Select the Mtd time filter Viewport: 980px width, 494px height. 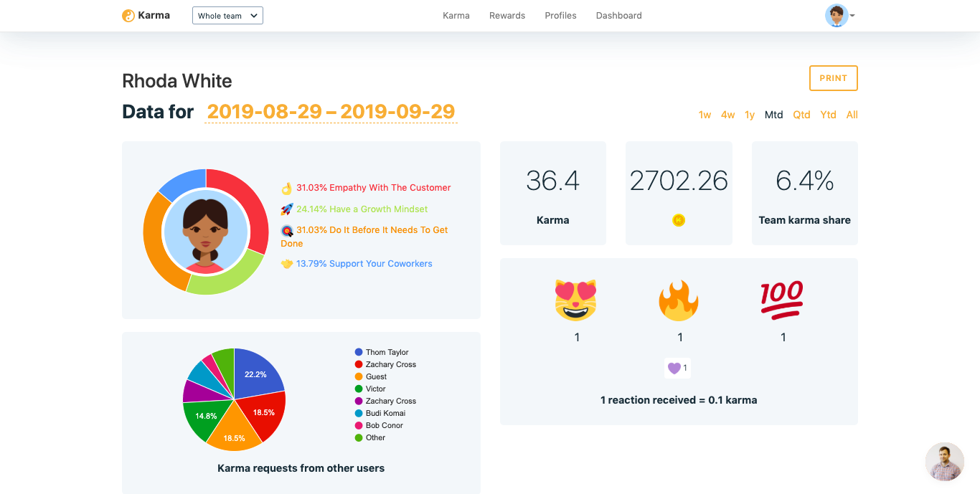[x=773, y=114]
